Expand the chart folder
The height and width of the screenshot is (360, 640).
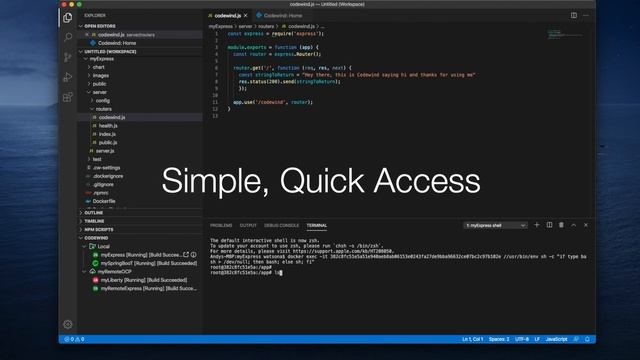[x=89, y=67]
